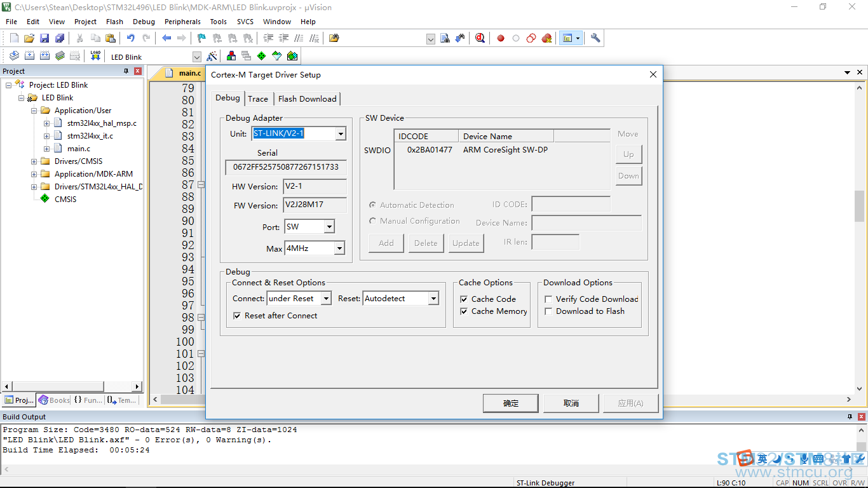Select the CMSIS component in project tree

(65, 200)
